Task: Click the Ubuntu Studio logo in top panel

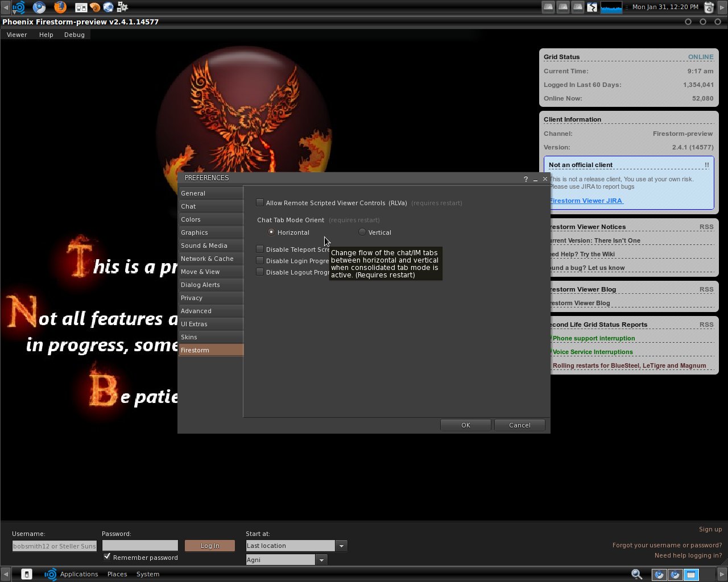Action: (x=19, y=7)
